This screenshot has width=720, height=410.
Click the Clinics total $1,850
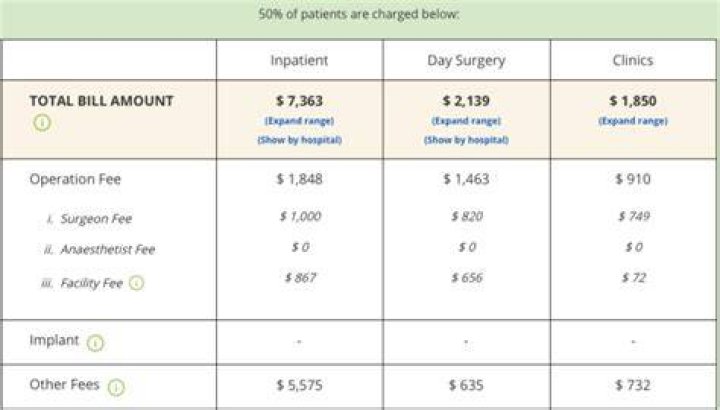pos(633,101)
